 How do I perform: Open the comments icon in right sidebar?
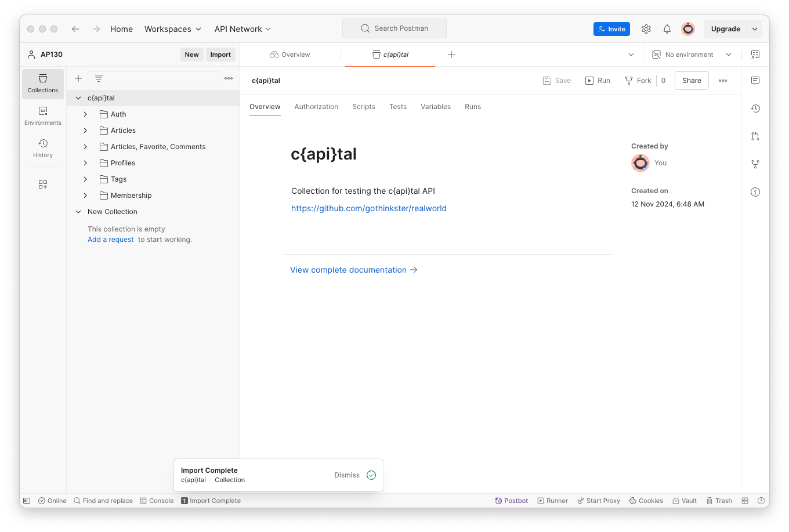(755, 81)
